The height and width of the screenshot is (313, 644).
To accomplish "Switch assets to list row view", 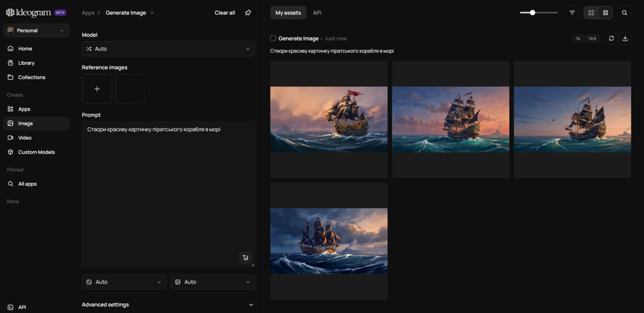I will (605, 13).
